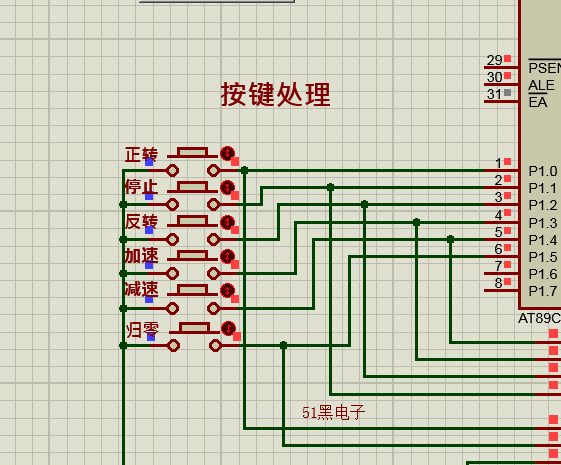Click the 归零 push-button actuator

(x=194, y=328)
